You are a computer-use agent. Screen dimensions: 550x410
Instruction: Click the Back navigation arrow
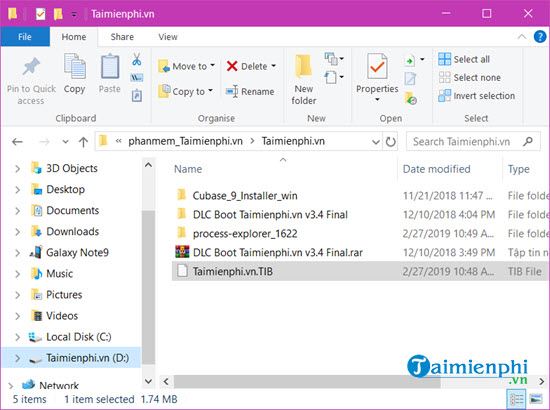tap(17, 142)
